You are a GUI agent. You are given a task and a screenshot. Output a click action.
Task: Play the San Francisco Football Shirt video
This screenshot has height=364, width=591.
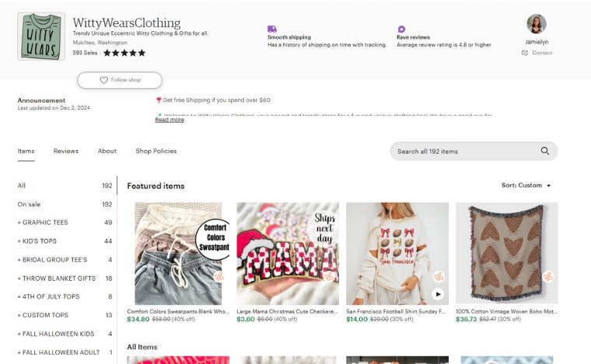pos(438,294)
